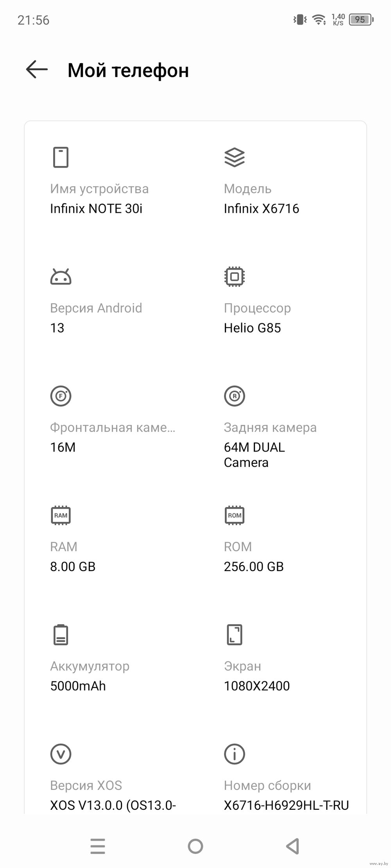
Task: Tap the rear camera icon
Action: click(234, 396)
